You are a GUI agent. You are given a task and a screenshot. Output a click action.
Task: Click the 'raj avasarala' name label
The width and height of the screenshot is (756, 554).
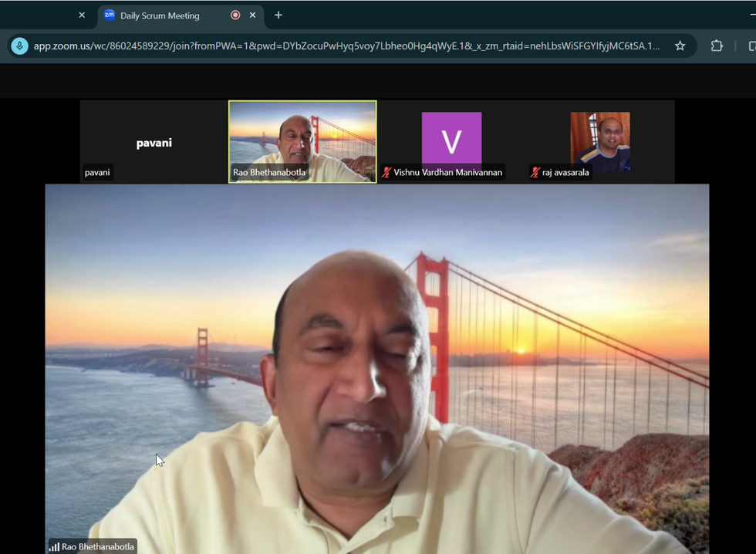[x=565, y=172]
